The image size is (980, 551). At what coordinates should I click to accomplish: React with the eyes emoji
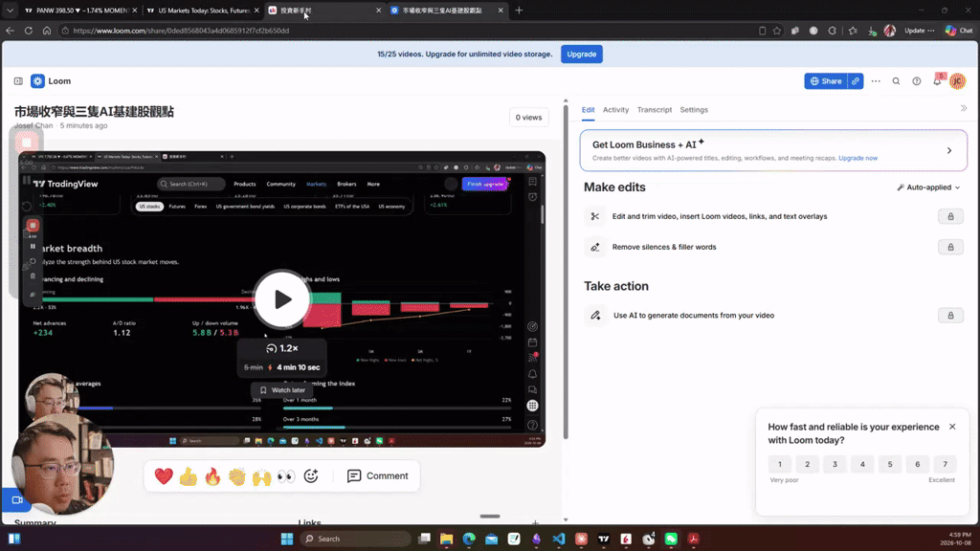[286, 476]
